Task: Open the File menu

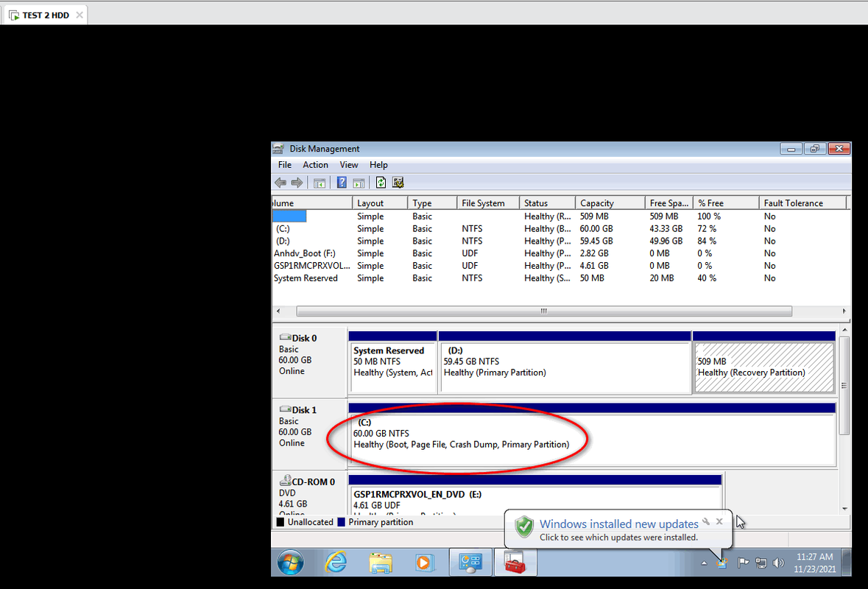Action: click(x=284, y=165)
